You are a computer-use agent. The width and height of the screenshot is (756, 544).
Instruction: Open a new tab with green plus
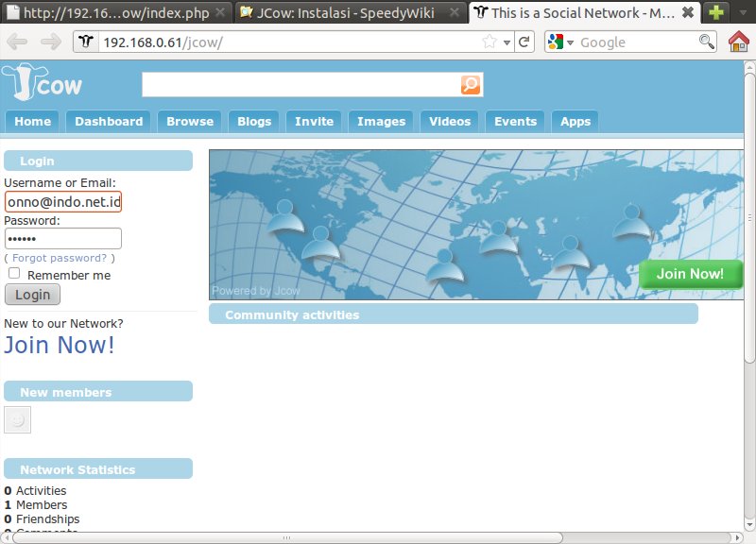(x=716, y=12)
